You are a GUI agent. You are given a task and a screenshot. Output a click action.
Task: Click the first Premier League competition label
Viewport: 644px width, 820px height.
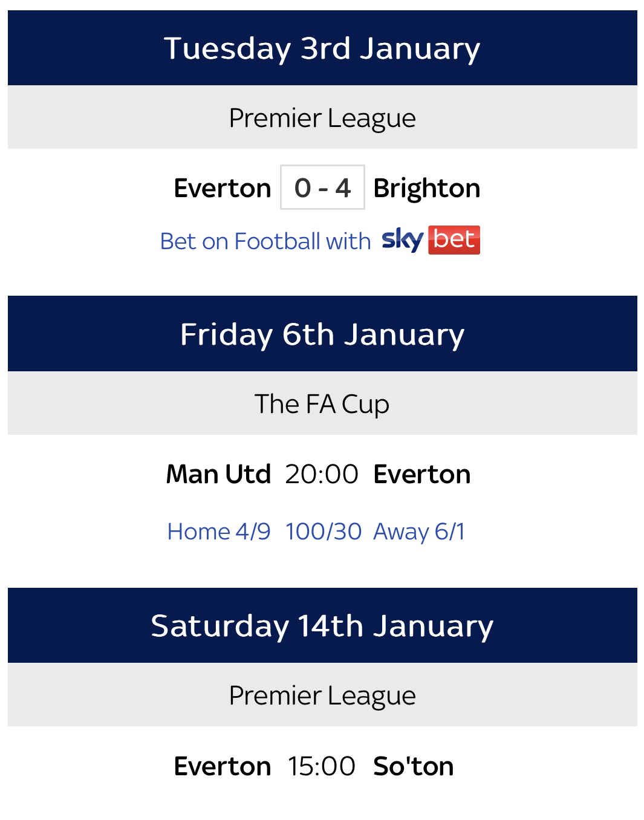pos(322,117)
